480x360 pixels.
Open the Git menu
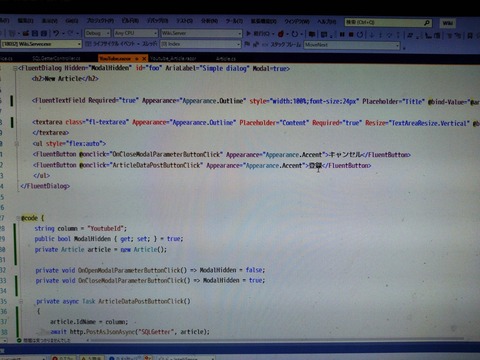pos(72,21)
